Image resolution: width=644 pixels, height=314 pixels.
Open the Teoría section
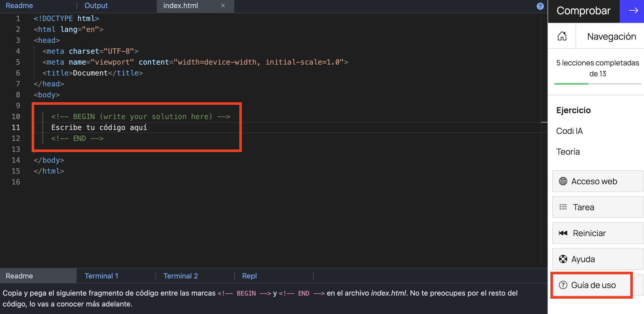pyautogui.click(x=568, y=152)
